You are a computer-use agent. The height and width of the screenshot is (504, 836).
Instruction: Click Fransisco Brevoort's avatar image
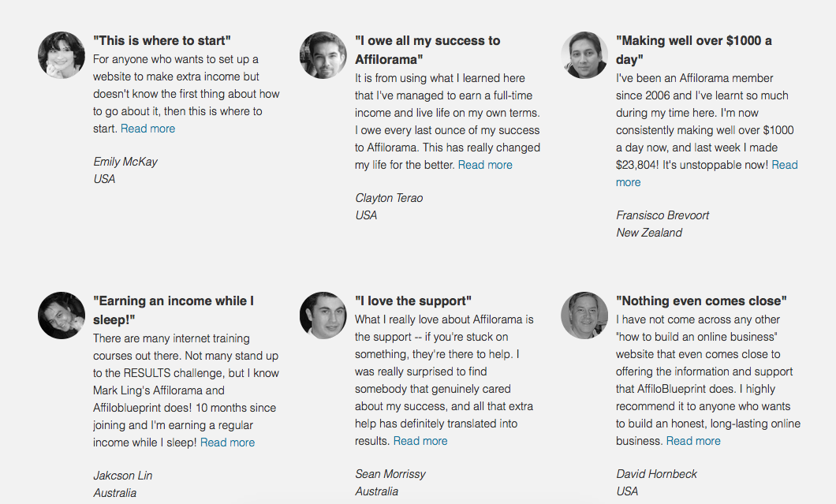coord(584,55)
